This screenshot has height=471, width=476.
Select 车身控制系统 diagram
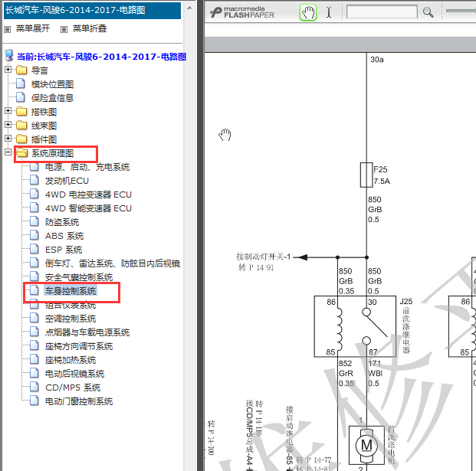tap(71, 291)
